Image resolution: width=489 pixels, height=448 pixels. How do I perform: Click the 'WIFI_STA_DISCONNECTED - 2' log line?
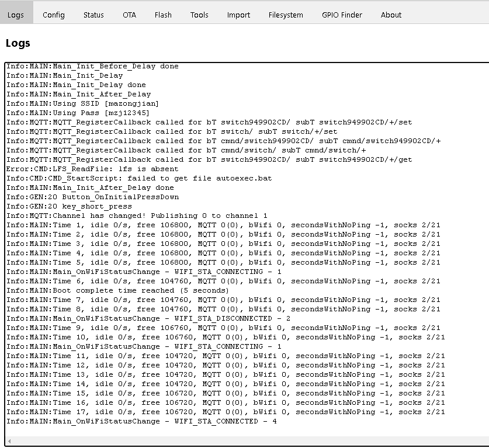[148, 318]
